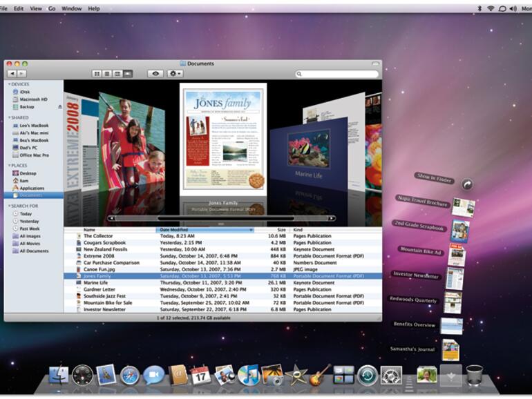Launch iTunes from the Dock
The height and width of the screenshot is (399, 532).
248,375
